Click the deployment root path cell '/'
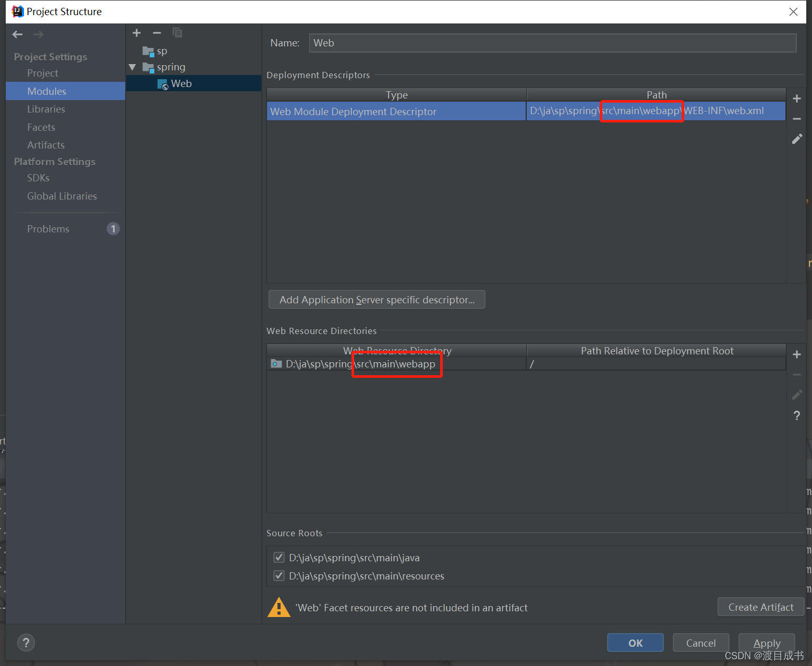This screenshot has height=666, width=812. pos(656,364)
